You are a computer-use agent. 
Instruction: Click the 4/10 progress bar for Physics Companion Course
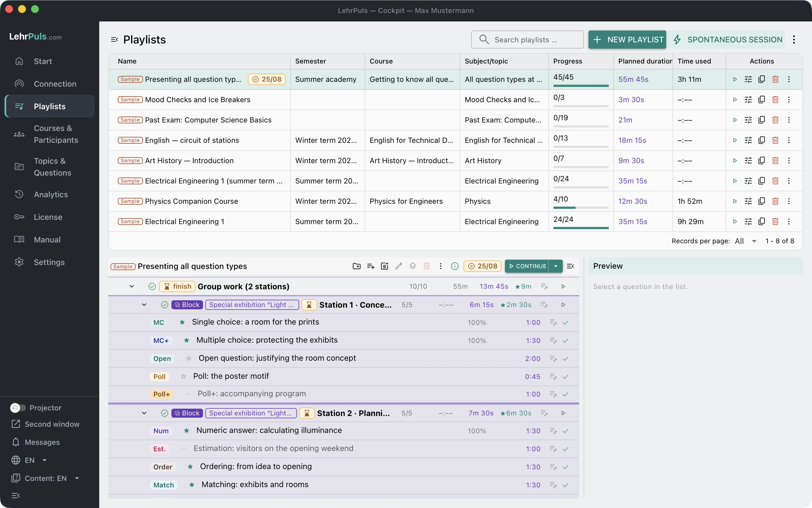pyautogui.click(x=581, y=208)
